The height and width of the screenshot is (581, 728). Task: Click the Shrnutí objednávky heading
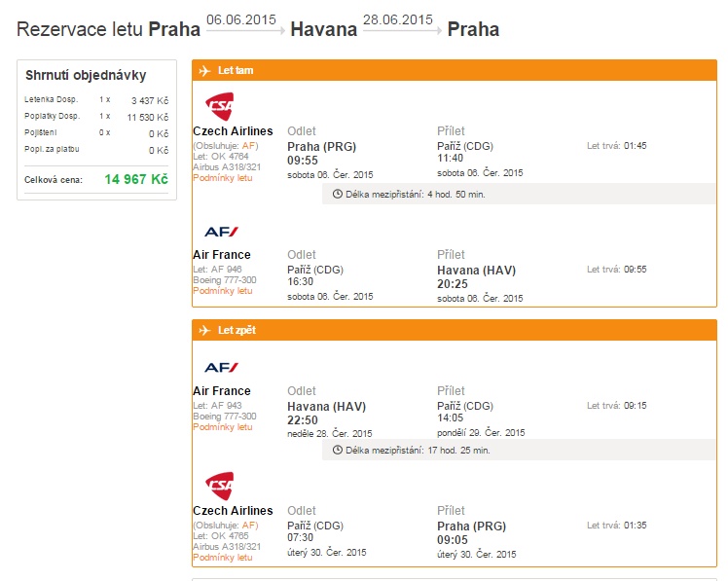pos(86,75)
